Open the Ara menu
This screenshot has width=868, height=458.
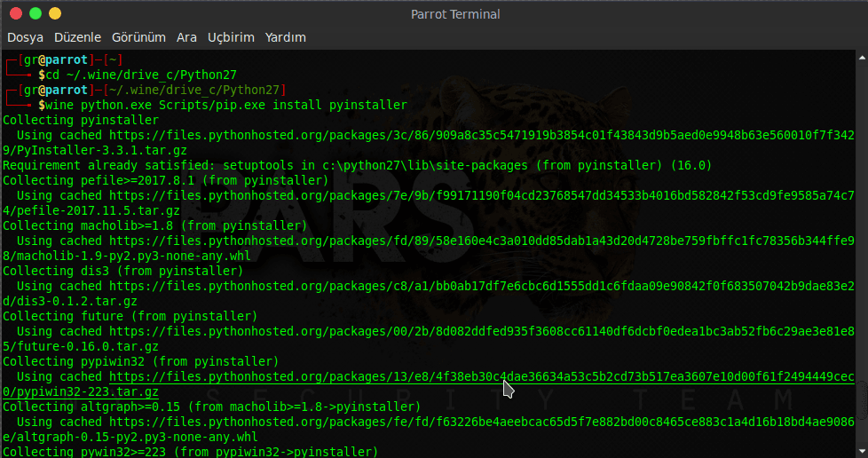pos(186,37)
